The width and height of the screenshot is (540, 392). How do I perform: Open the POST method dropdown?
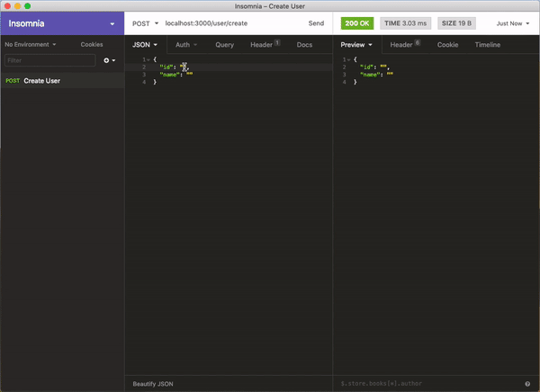point(145,23)
